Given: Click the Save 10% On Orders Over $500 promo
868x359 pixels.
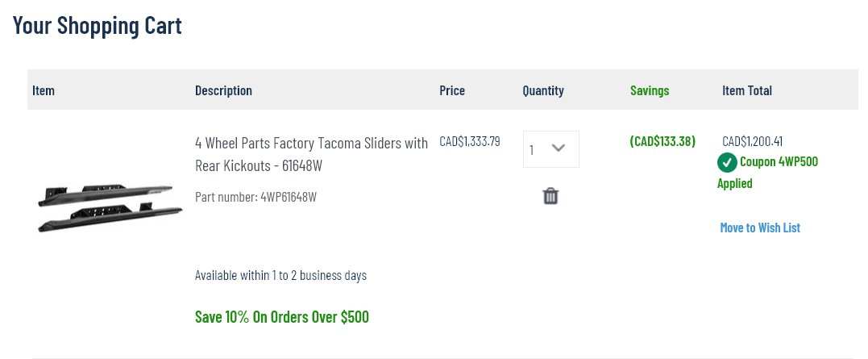Looking at the screenshot, I should (x=282, y=317).
